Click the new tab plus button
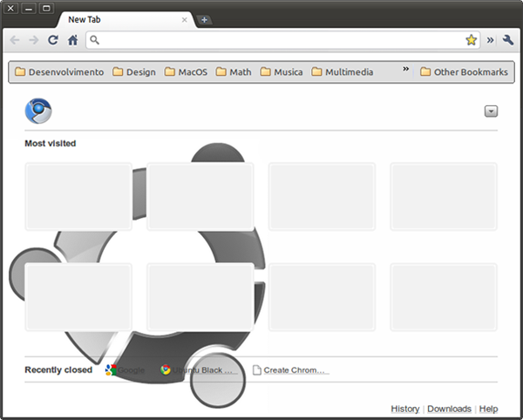This screenshot has width=523, height=420. (204, 19)
